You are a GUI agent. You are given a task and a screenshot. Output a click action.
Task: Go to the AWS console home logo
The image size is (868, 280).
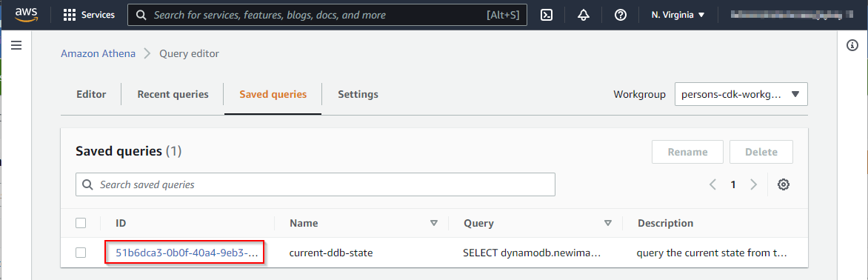(25, 14)
